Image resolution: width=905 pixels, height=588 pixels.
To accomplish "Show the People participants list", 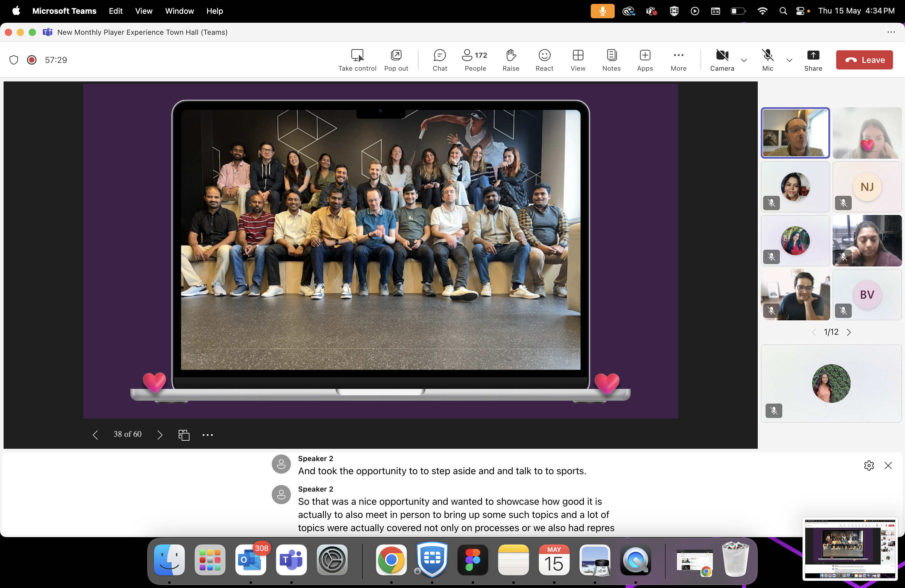I will pyautogui.click(x=475, y=60).
